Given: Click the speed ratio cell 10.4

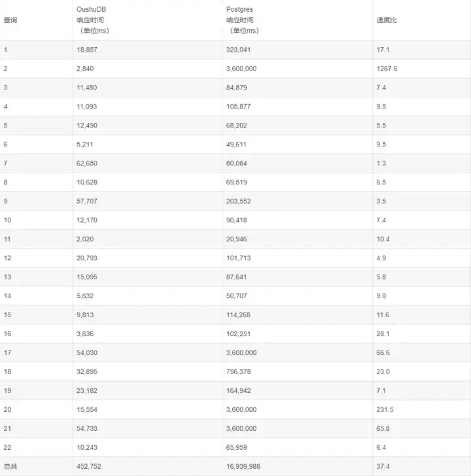Looking at the screenshot, I should [383, 239].
